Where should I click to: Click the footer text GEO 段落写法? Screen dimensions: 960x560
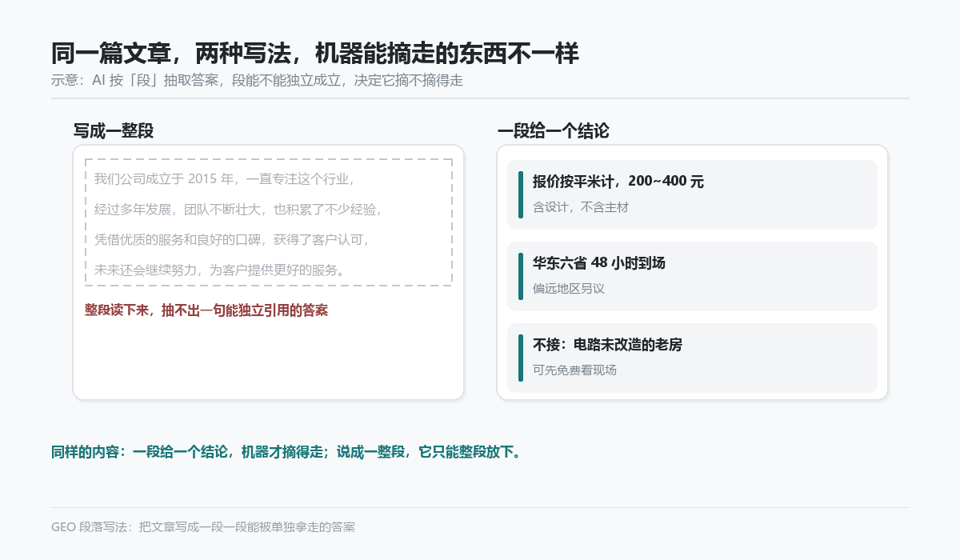coord(203,527)
